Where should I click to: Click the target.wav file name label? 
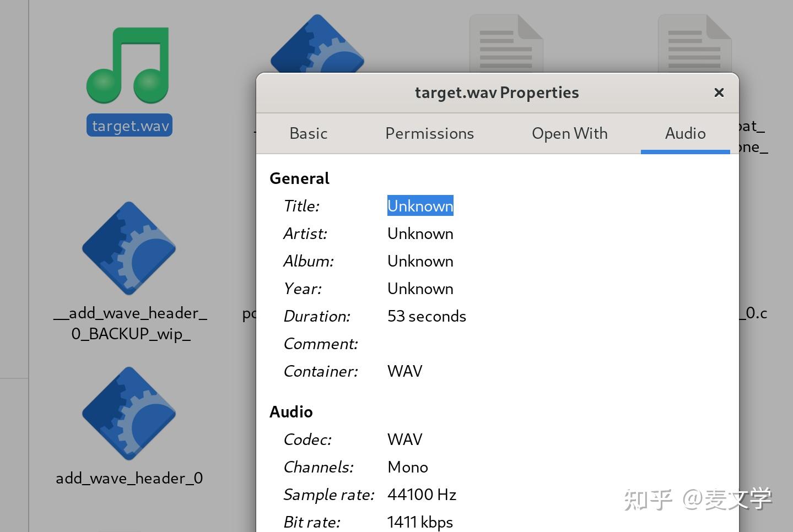click(x=129, y=125)
